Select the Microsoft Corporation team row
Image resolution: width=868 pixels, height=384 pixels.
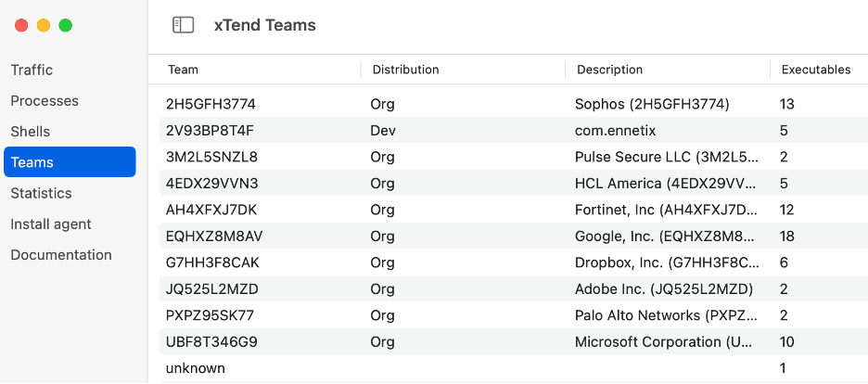coord(513,342)
